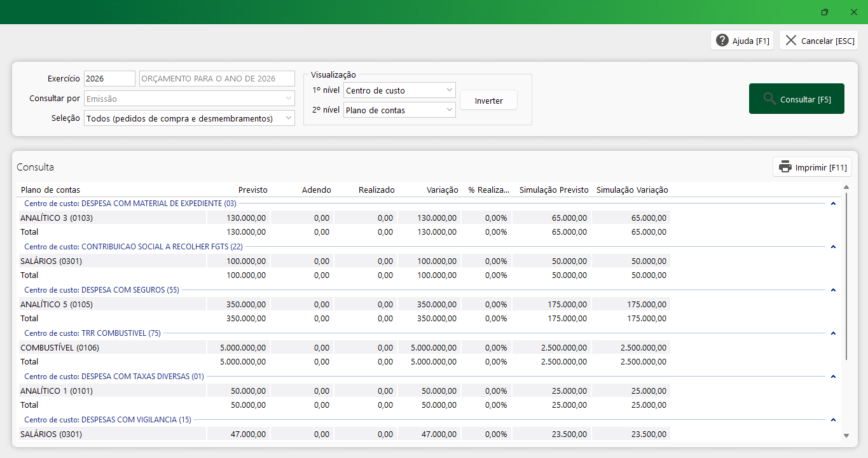Viewport: 868px width, 458px height.
Task: Click the Ajuda help question-mark icon
Action: tap(722, 41)
